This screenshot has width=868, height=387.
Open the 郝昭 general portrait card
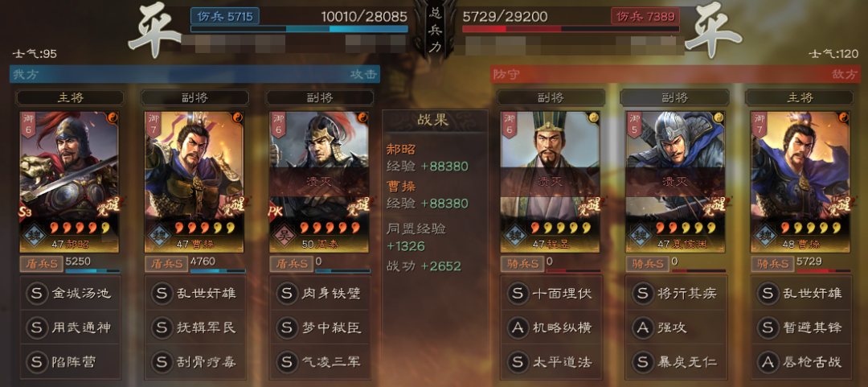(x=68, y=182)
